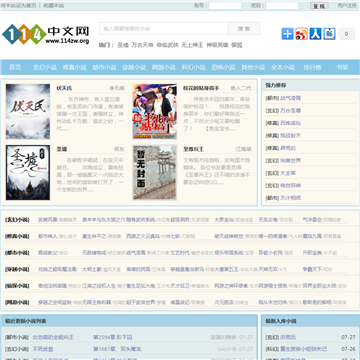Share to Sina Weibo icon
Screen dimensions: 360x360
tap(301, 34)
